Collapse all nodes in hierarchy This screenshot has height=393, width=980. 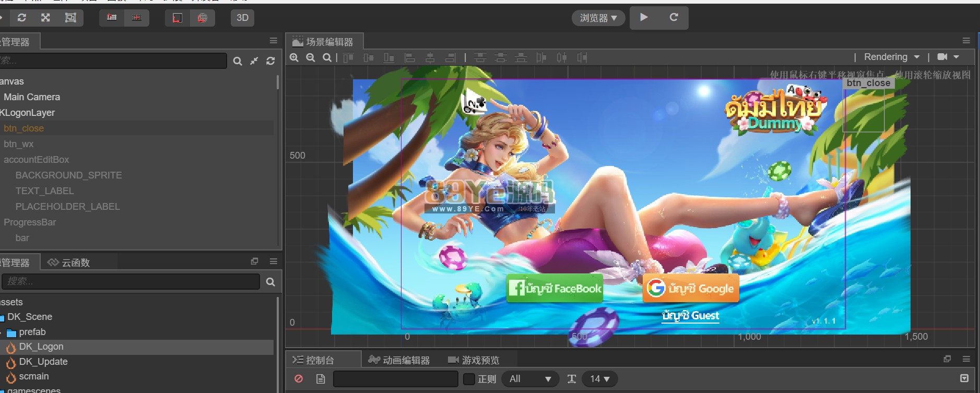254,61
